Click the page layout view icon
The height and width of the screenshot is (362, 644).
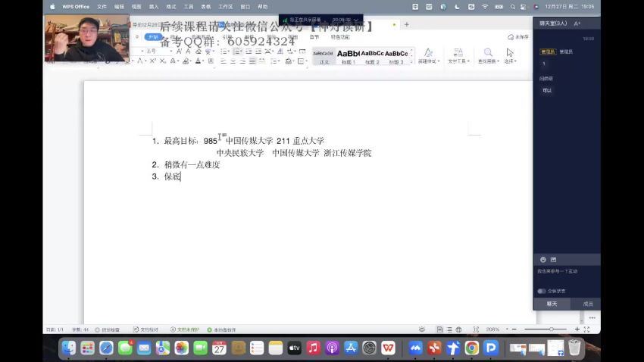coord(439,329)
